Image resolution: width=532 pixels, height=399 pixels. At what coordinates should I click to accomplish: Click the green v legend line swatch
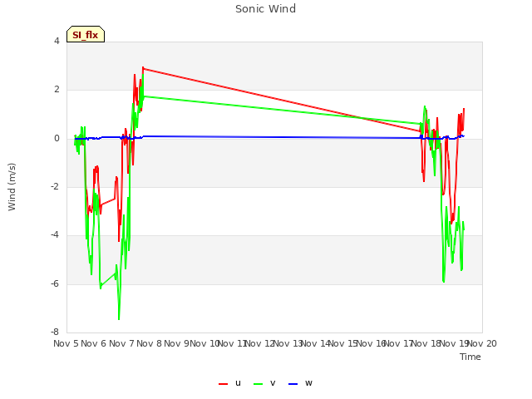(x=259, y=384)
